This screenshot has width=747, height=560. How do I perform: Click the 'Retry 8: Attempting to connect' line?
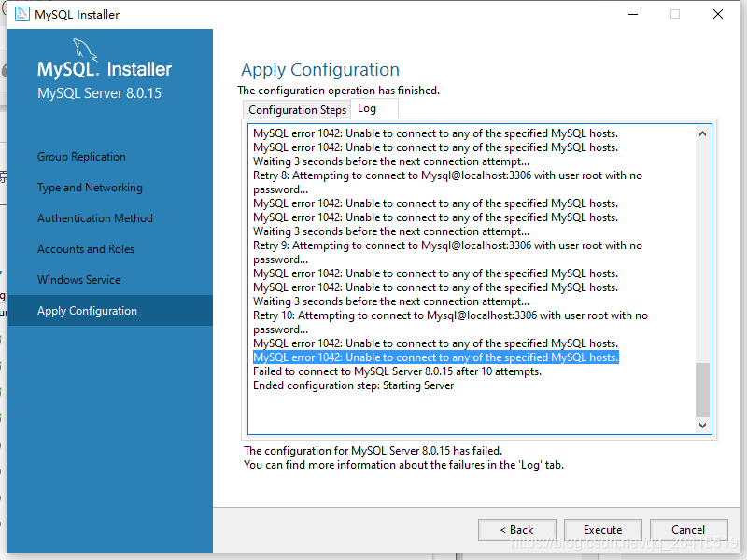click(447, 182)
